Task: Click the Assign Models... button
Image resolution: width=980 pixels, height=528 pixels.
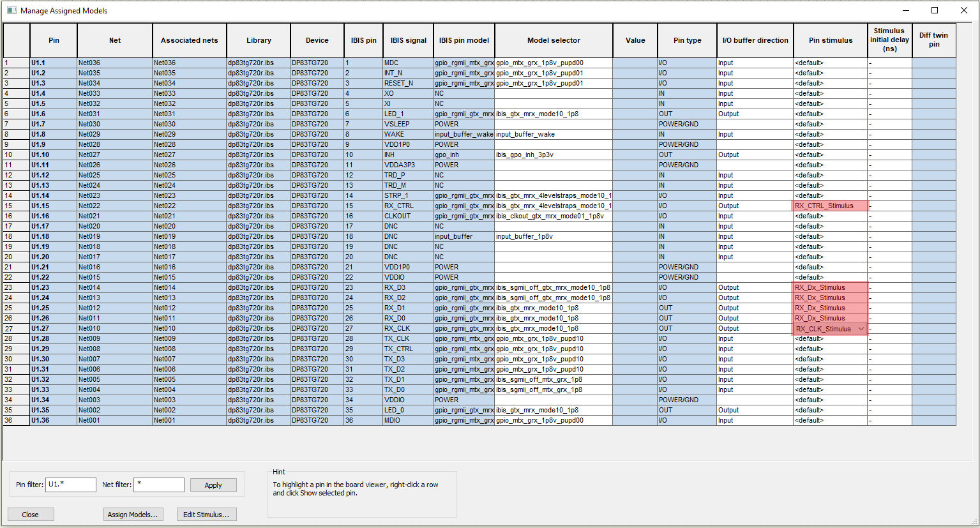Action: 133,515
